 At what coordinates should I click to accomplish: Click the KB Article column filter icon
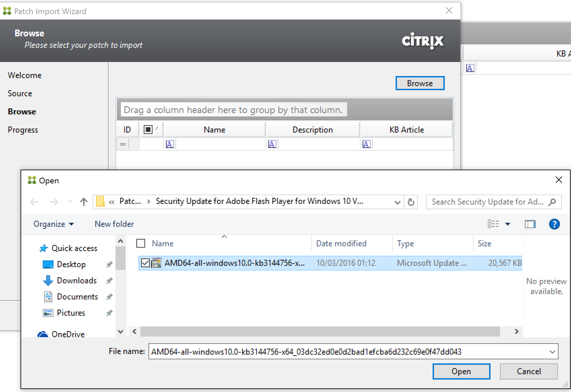[367, 144]
